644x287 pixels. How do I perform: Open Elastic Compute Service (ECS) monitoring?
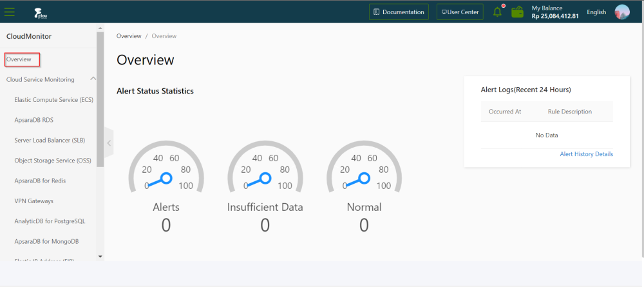click(54, 99)
